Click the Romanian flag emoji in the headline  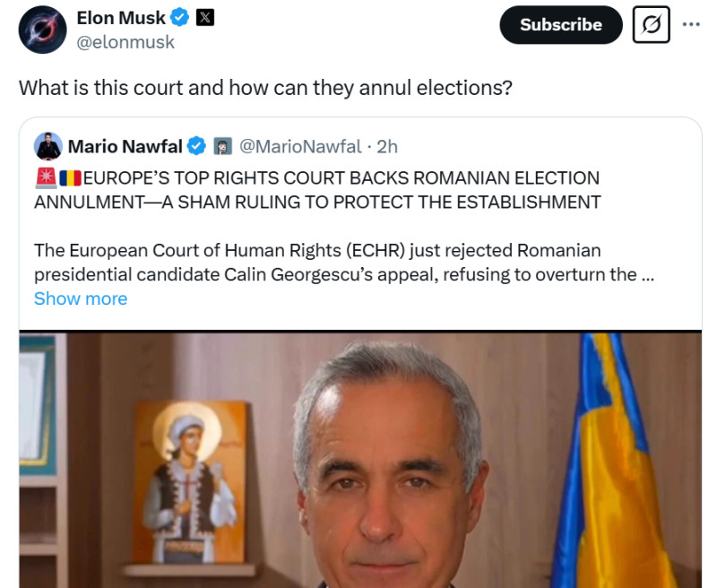coord(70,177)
